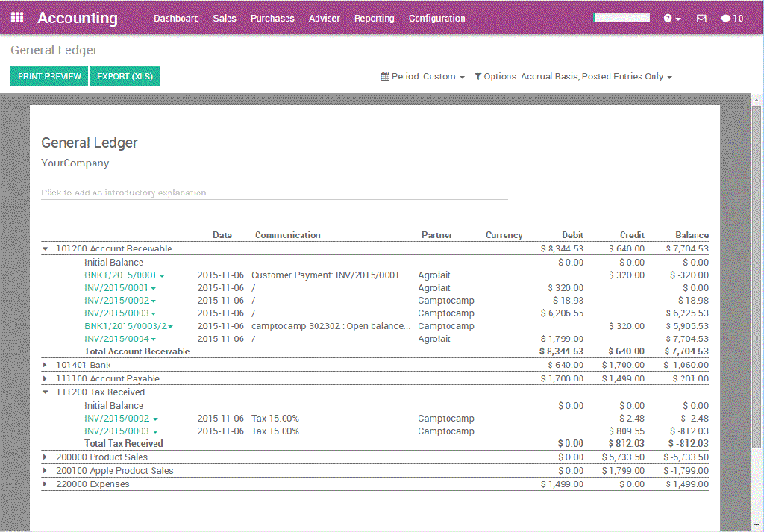Open the messaging inbox envelope
The width and height of the screenshot is (764, 532).
(701, 17)
